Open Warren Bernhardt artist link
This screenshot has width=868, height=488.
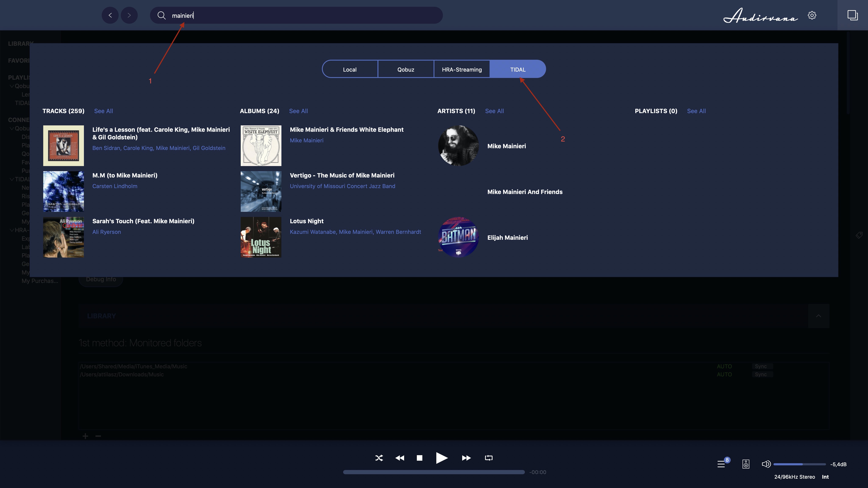tap(398, 232)
